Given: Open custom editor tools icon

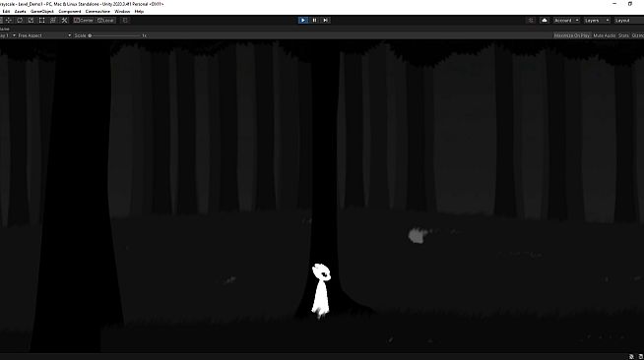Looking at the screenshot, I should coord(64,20).
